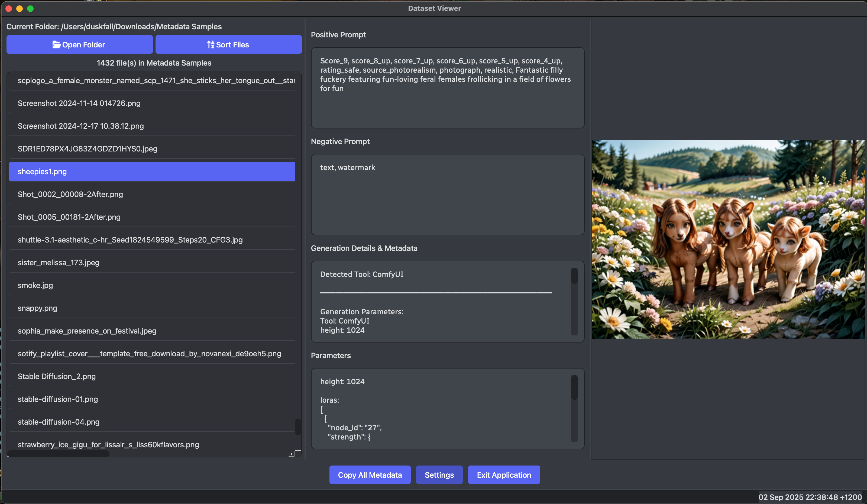
Task: Click the yellow minimize window button
Action: pyautogui.click(x=20, y=9)
